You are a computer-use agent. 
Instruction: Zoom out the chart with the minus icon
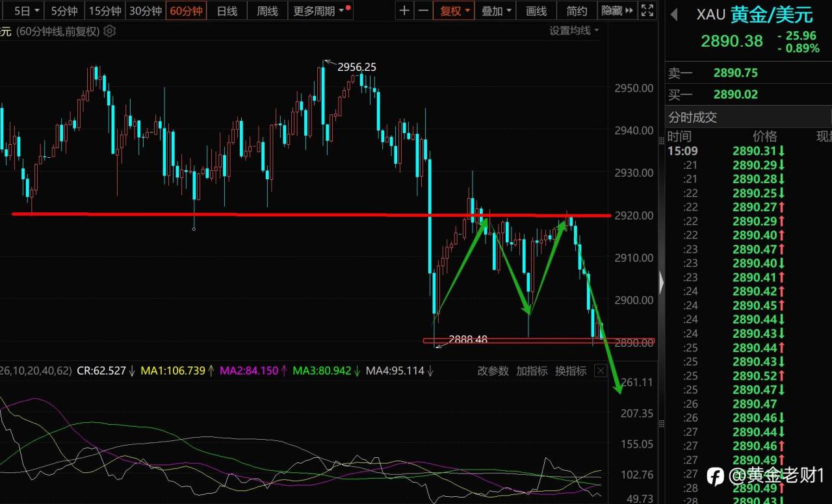coord(423,10)
